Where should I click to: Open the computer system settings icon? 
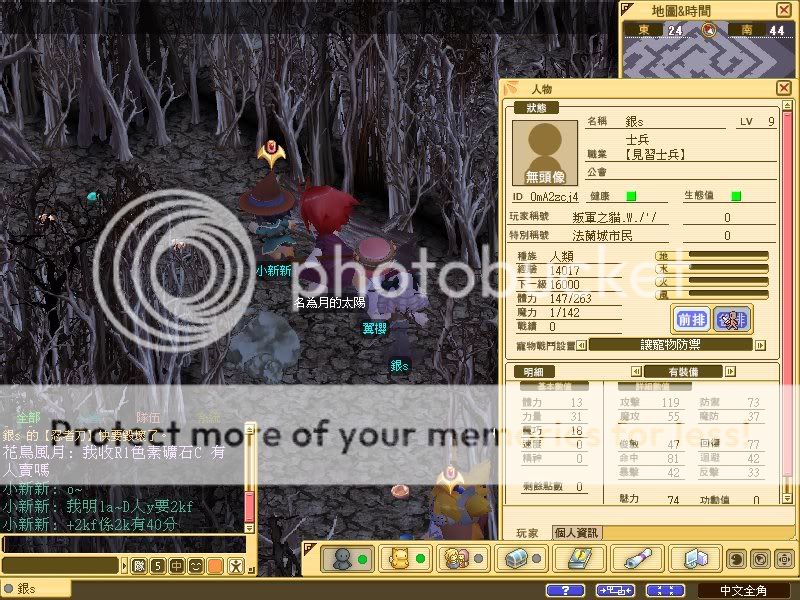692,557
